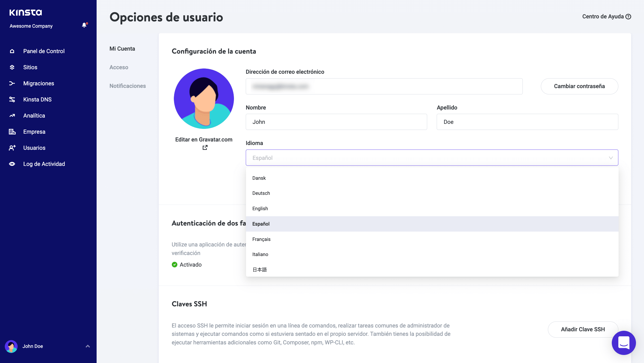Screen dimensions: 644x363
Task: Click the notification bell icon
Action: 84,25
